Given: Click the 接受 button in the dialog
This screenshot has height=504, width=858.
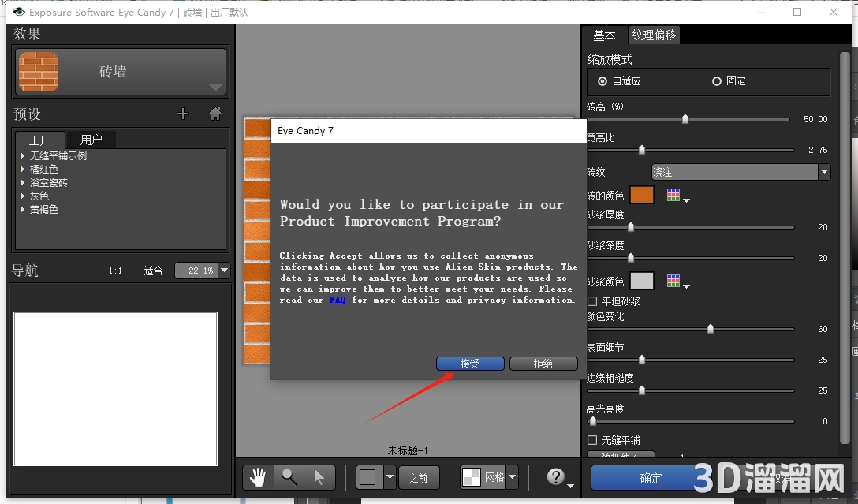Looking at the screenshot, I should [x=469, y=364].
